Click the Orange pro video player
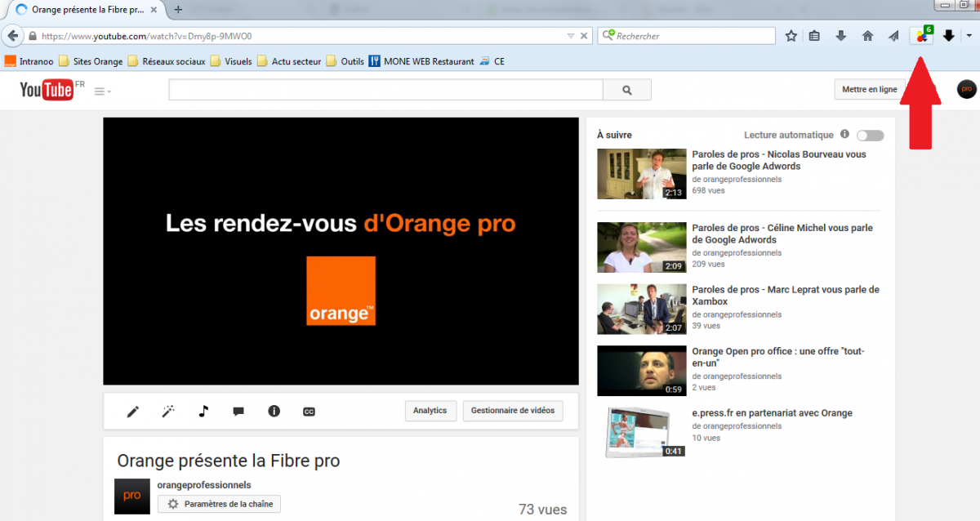 (341, 251)
